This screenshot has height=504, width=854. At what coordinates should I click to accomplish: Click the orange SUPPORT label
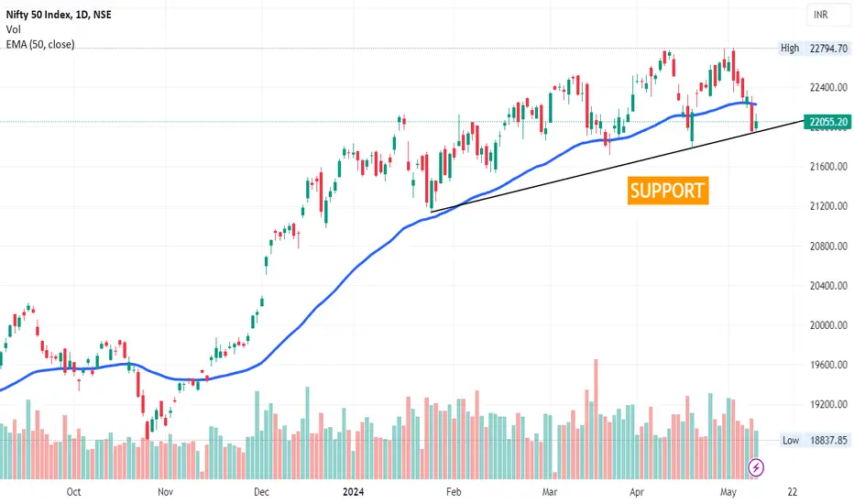pyautogui.click(x=668, y=191)
